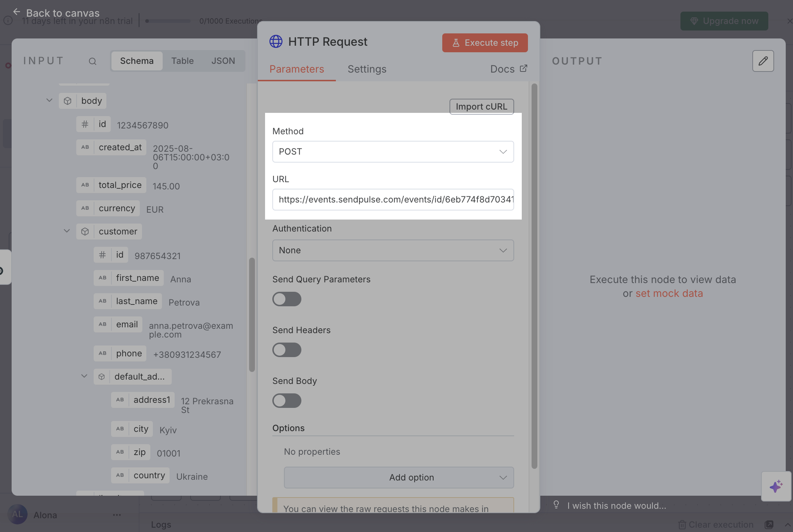The height and width of the screenshot is (532, 793).
Task: Switch to the Settings tab
Action: tap(367, 69)
